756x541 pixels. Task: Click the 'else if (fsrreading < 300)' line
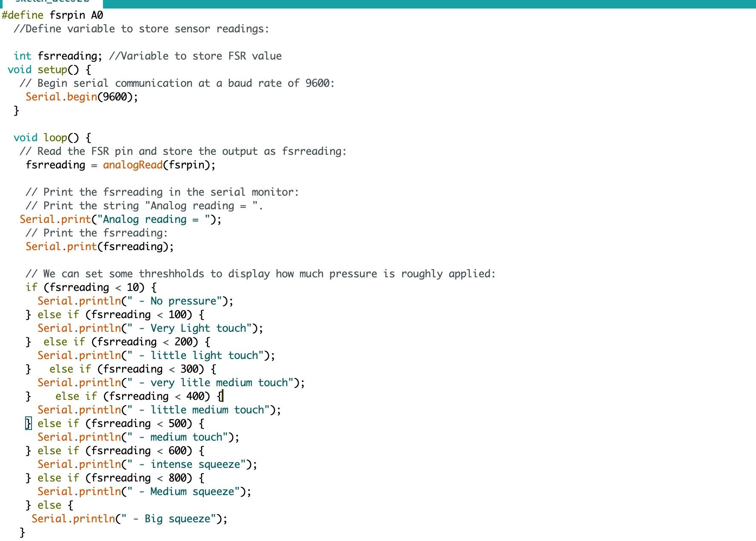pos(121,369)
